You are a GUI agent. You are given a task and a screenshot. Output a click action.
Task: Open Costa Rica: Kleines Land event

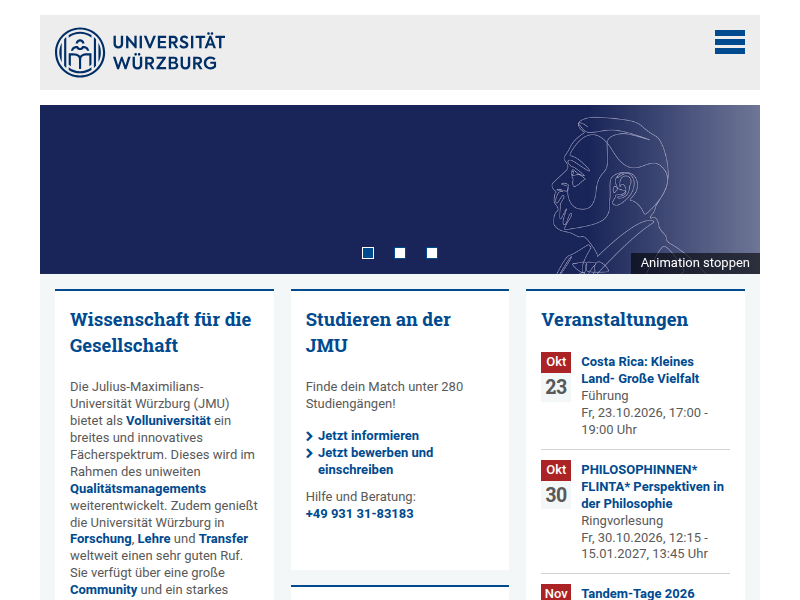640,370
